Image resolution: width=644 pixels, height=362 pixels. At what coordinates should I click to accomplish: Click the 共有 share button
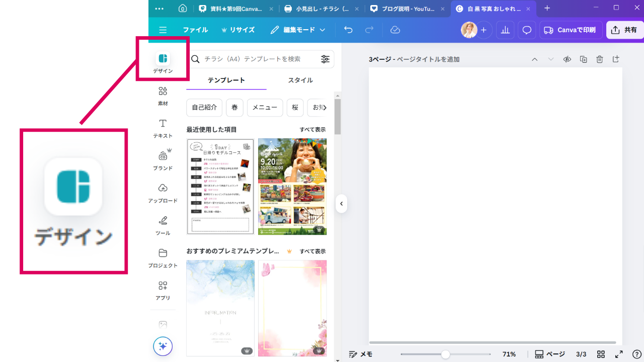(x=624, y=30)
